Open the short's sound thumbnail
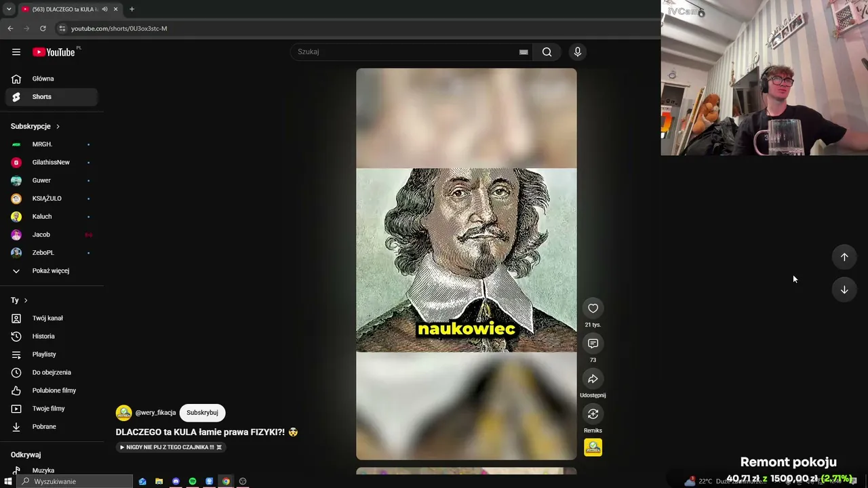This screenshot has height=488, width=868. click(x=593, y=447)
